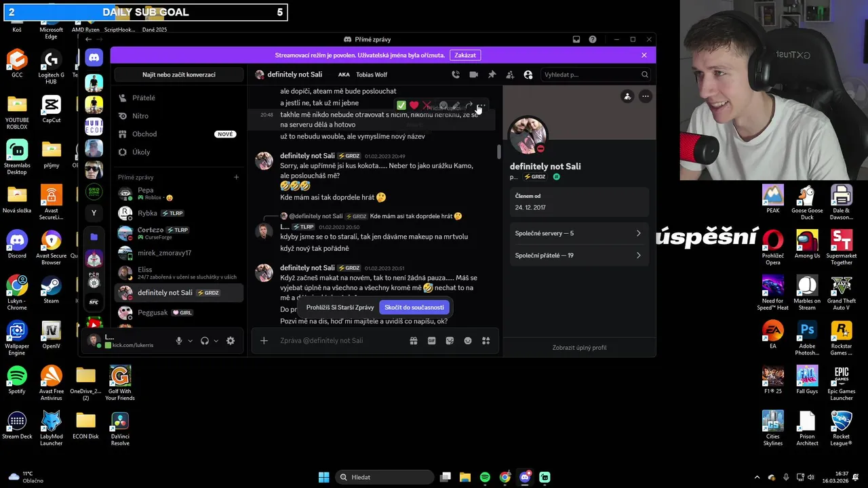
Task: Open apps launcher icon in message box
Action: (x=486, y=341)
